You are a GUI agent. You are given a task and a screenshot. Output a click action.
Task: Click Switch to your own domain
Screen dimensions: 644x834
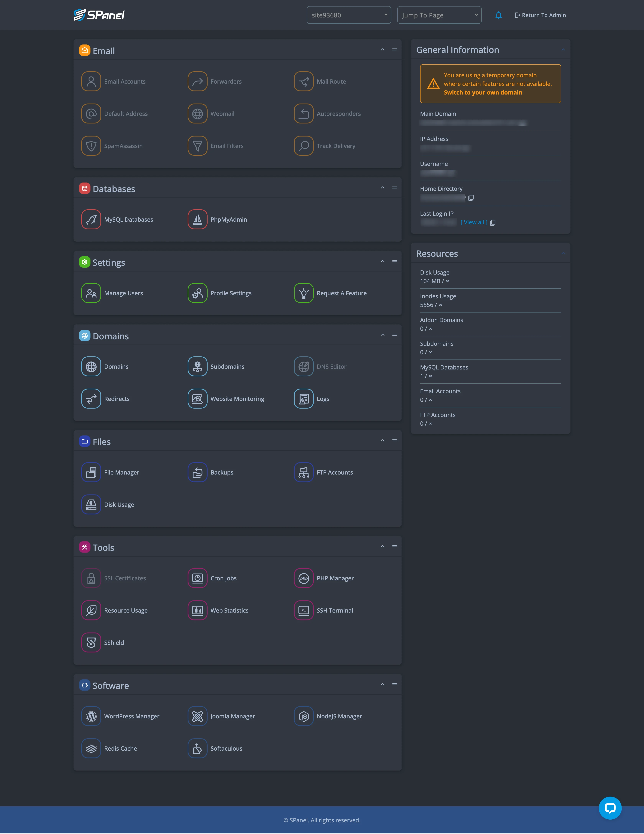(x=483, y=92)
